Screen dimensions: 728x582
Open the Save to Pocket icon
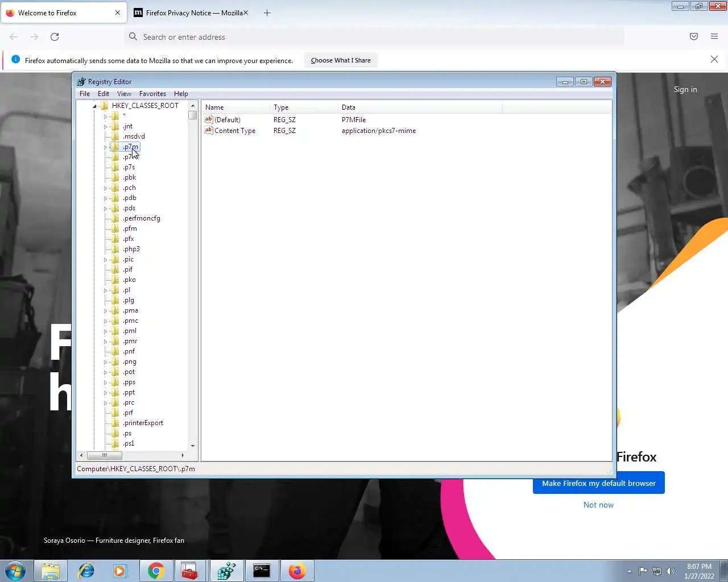(694, 37)
